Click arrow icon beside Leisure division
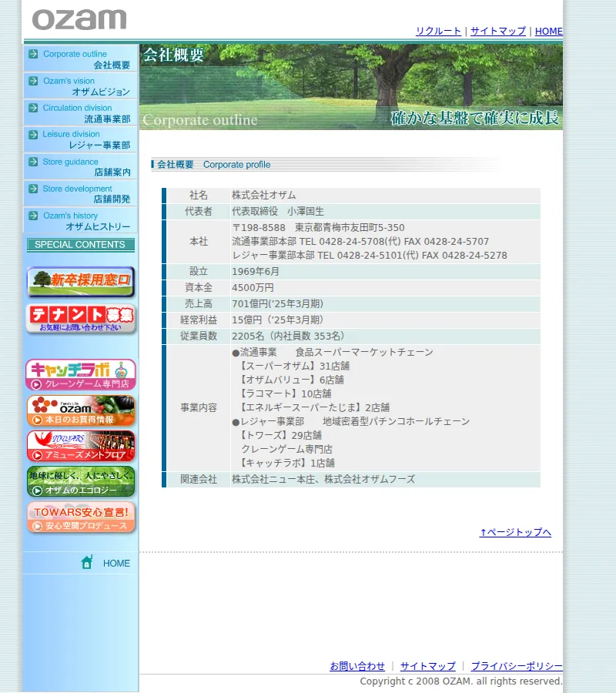616x693 pixels. (33, 134)
